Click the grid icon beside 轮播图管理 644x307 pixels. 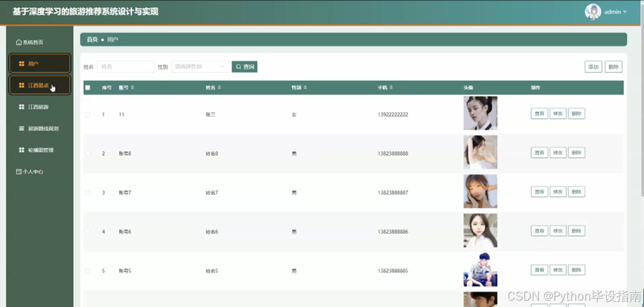click(22, 150)
